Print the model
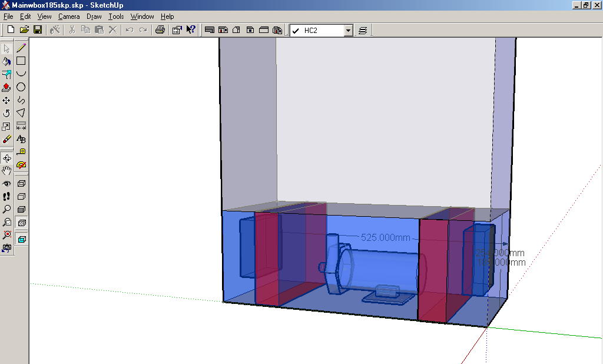 click(x=160, y=29)
